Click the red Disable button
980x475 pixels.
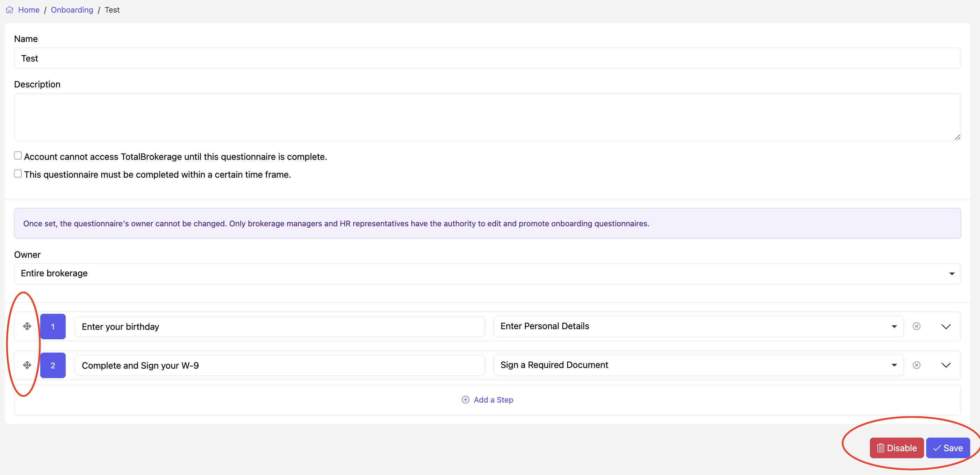click(x=896, y=448)
